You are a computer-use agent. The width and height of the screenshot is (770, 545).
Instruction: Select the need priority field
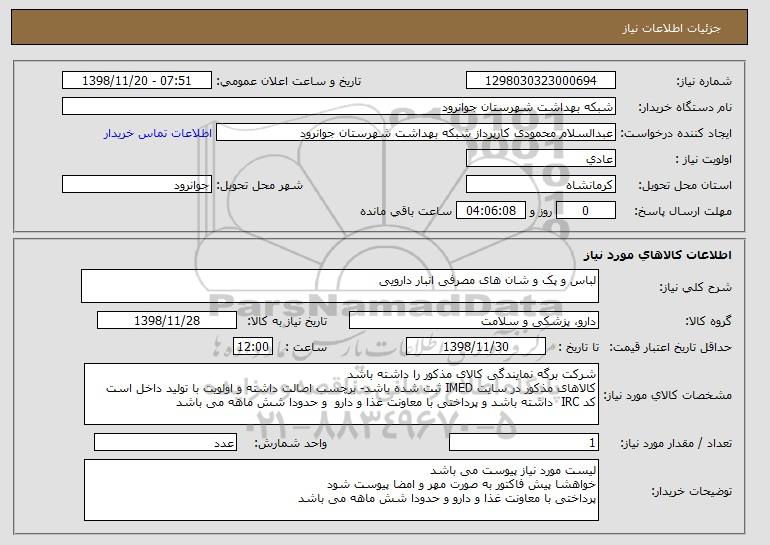541,159
